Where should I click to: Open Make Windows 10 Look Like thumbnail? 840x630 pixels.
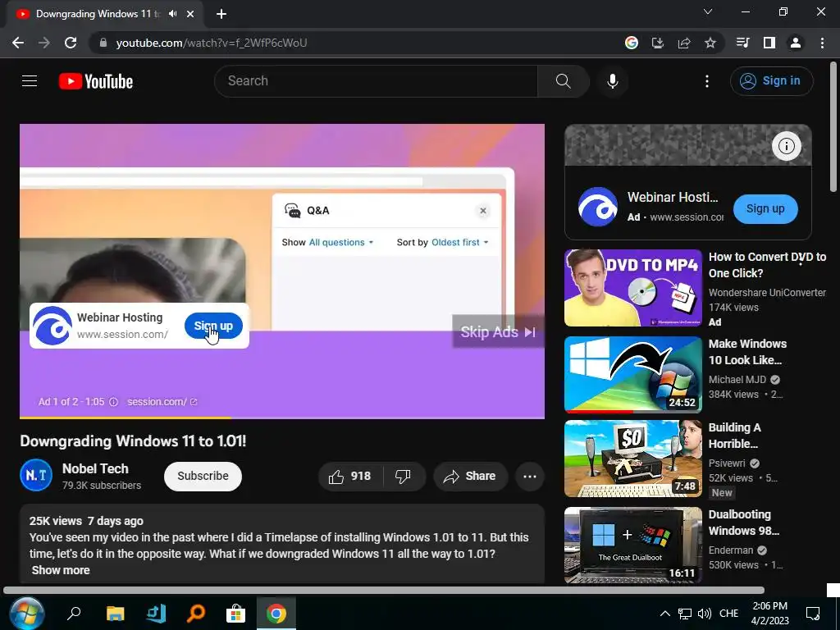(632, 374)
